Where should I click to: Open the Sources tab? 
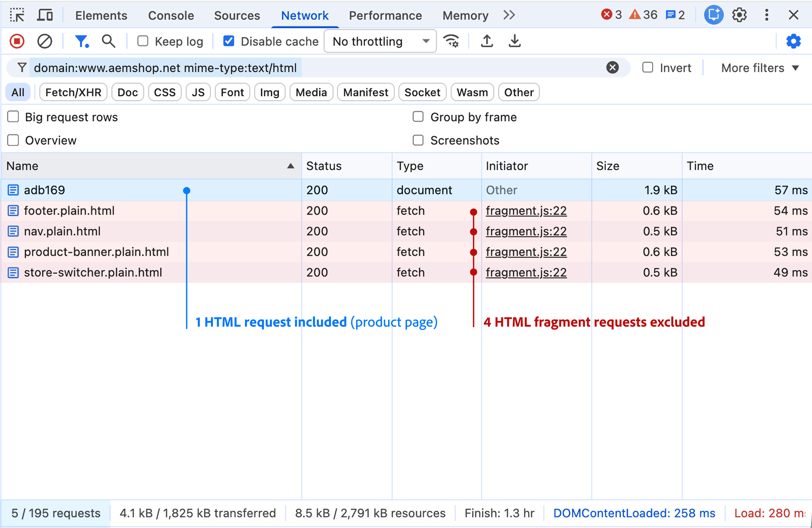coord(237,15)
